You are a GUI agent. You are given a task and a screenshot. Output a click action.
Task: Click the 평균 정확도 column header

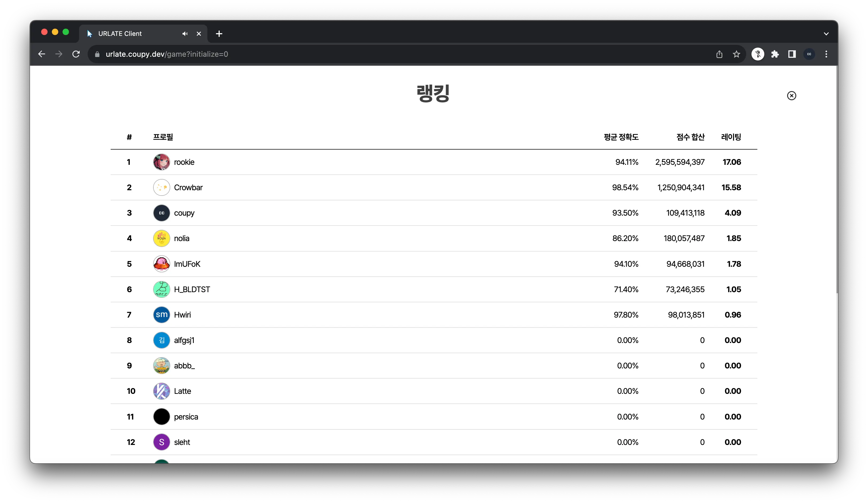coord(621,137)
